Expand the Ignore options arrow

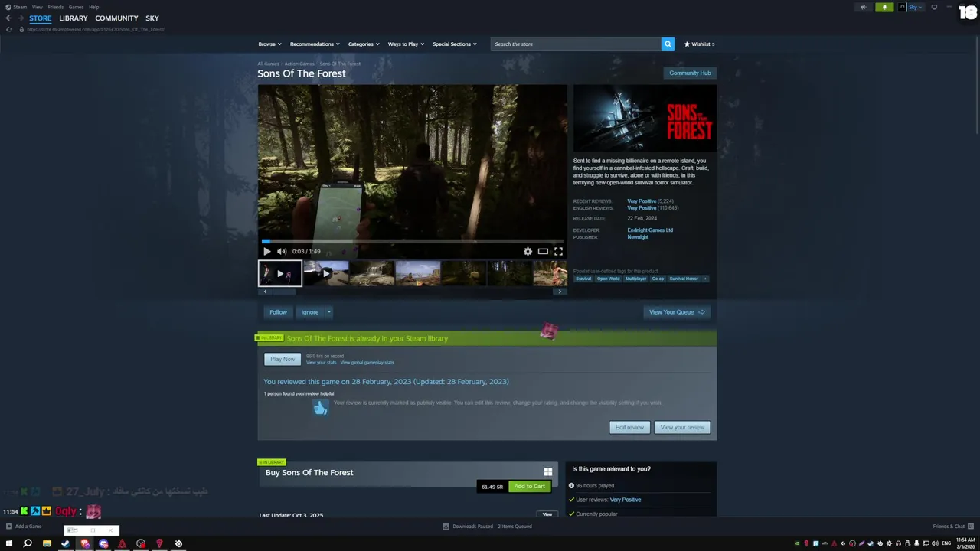click(329, 312)
